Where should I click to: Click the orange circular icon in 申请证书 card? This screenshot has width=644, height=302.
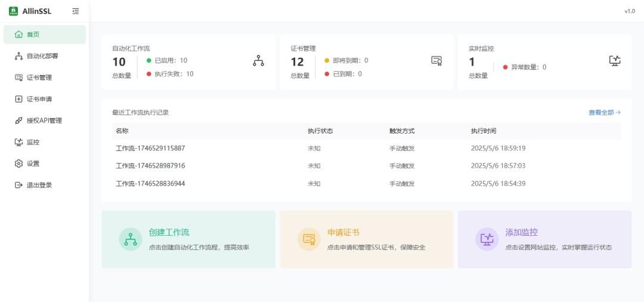click(x=309, y=239)
